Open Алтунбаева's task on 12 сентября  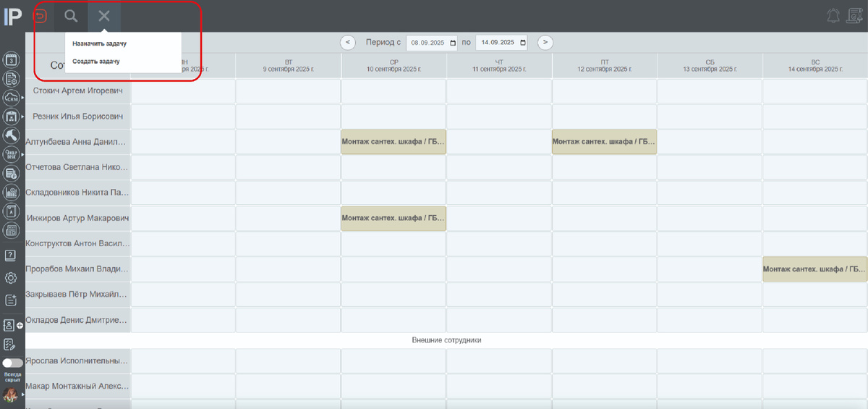click(x=604, y=142)
